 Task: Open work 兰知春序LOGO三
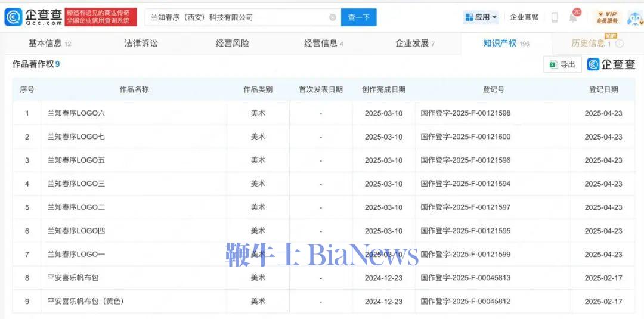coord(76,184)
